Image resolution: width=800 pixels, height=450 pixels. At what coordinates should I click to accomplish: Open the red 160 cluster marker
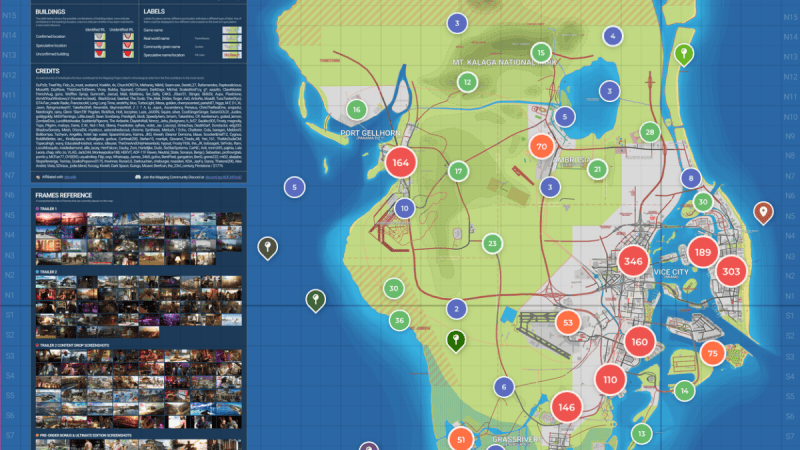[639, 342]
